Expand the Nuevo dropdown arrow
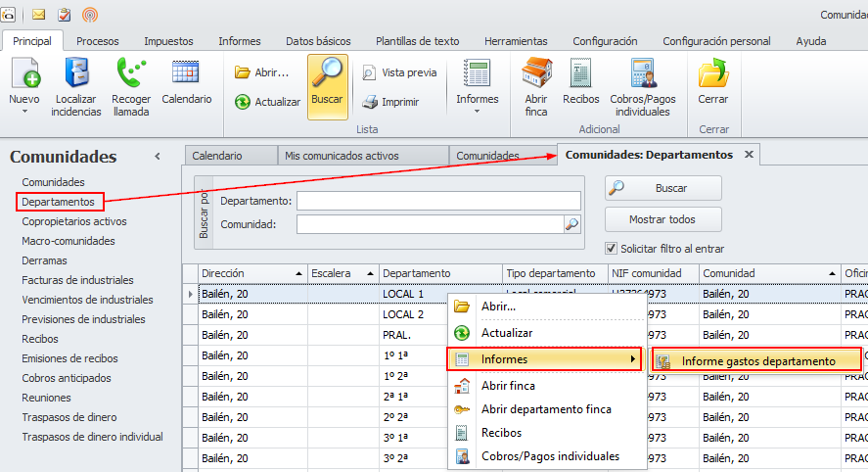This screenshot has width=868, height=472. pos(24,112)
